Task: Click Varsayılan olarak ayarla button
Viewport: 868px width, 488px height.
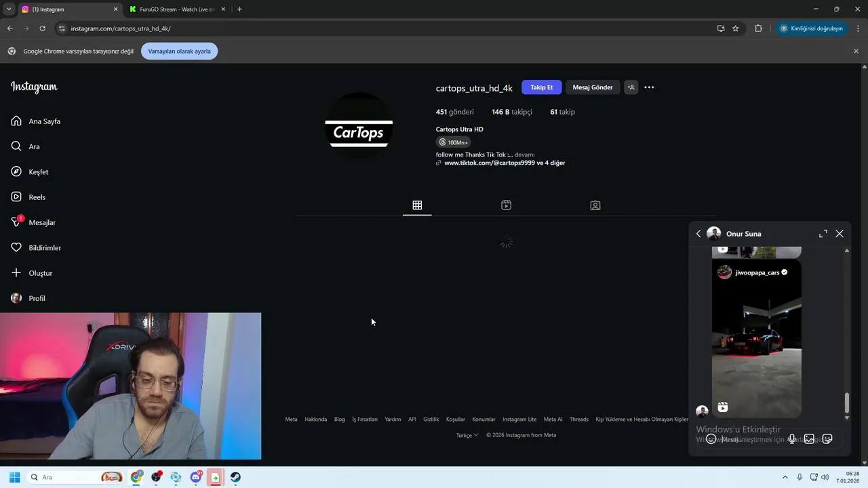Action: tap(179, 52)
